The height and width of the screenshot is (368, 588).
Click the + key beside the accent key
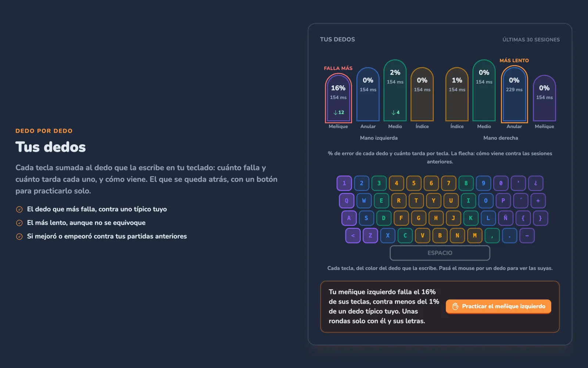(538, 201)
